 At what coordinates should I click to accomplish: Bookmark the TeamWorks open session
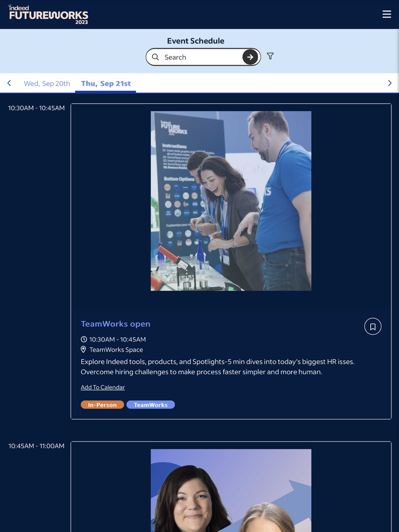click(373, 327)
